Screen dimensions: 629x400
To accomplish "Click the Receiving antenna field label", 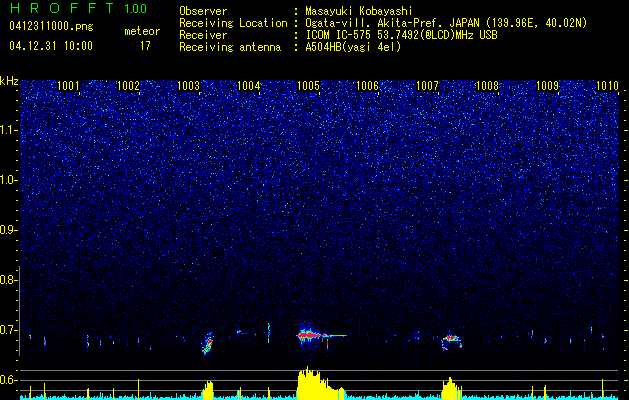I will click(x=230, y=47).
